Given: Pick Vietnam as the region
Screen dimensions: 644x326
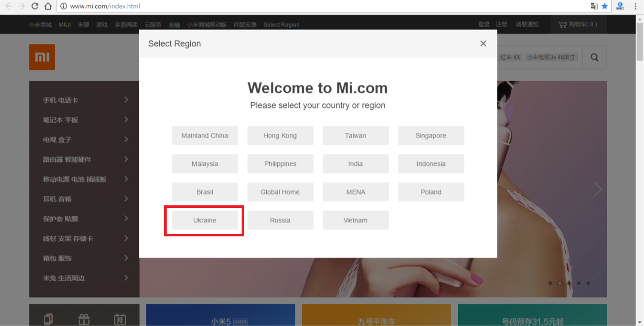Looking at the screenshot, I should click(356, 220).
